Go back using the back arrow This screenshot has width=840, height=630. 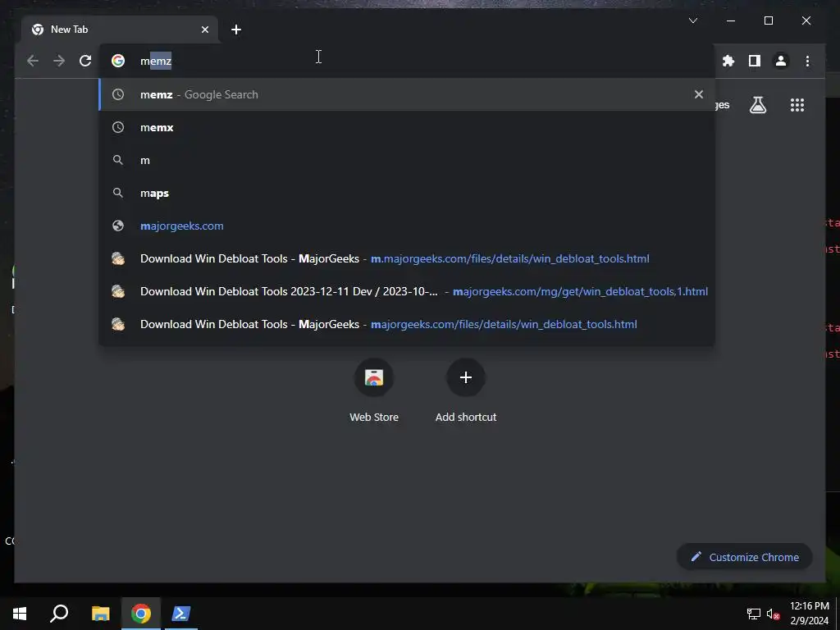pos(33,61)
